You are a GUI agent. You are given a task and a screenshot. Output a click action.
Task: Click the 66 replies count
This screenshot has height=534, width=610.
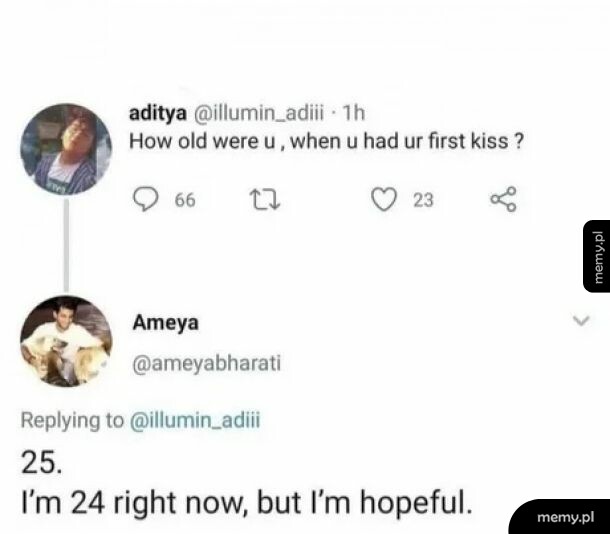185,200
